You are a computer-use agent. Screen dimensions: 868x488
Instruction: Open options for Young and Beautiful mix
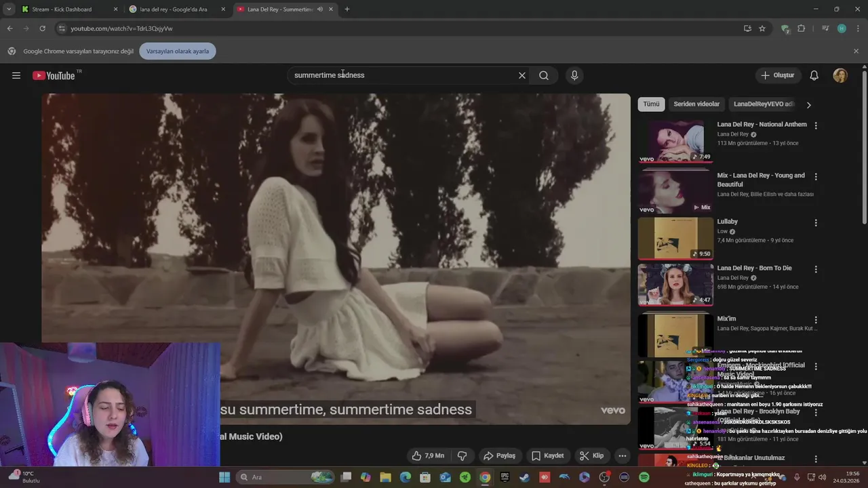[816, 176]
